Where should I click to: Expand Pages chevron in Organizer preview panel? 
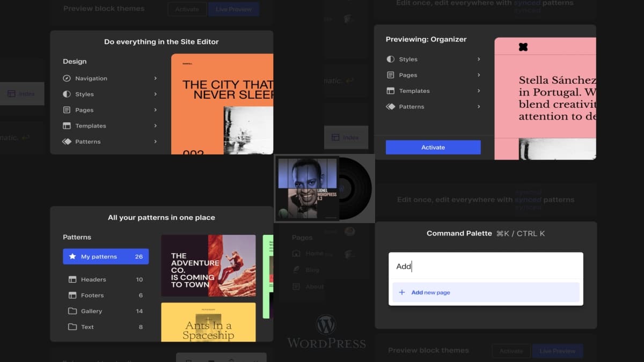click(479, 75)
